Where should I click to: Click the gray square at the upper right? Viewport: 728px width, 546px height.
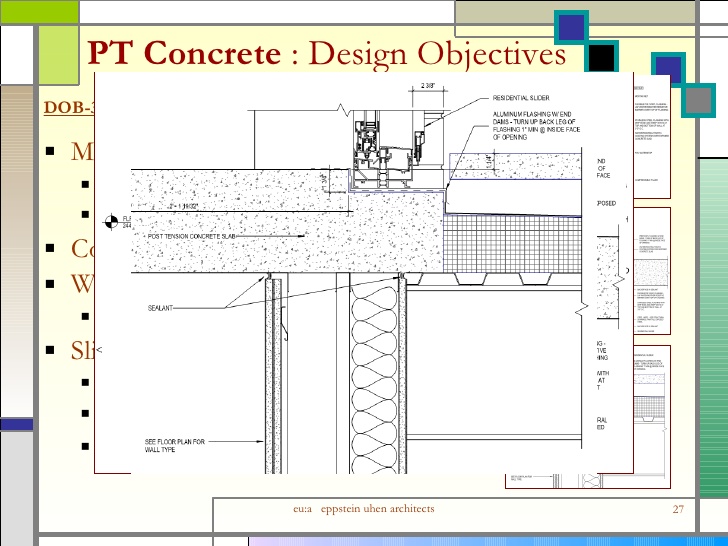tap(702, 98)
